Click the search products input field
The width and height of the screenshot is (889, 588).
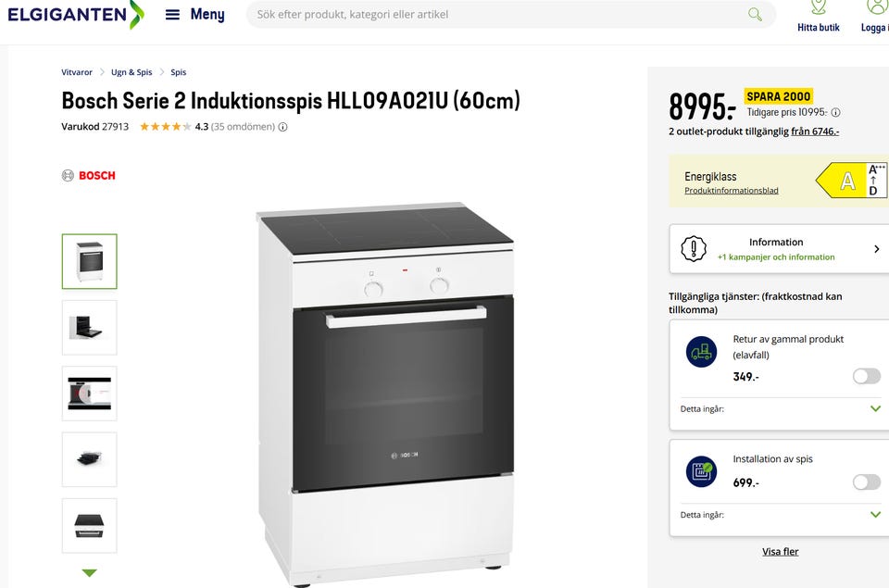coord(500,15)
